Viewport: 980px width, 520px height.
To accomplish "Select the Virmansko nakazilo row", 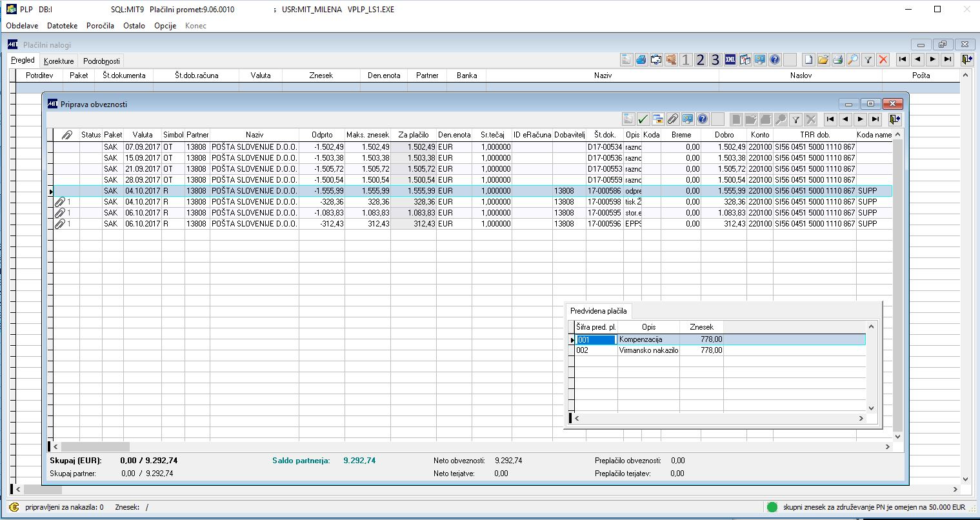I will tap(648, 350).
